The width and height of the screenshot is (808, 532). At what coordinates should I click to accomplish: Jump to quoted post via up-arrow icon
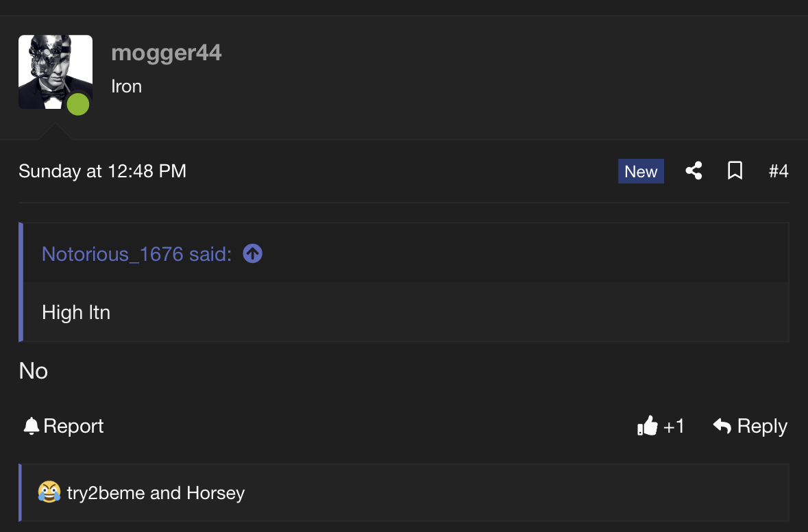click(253, 254)
